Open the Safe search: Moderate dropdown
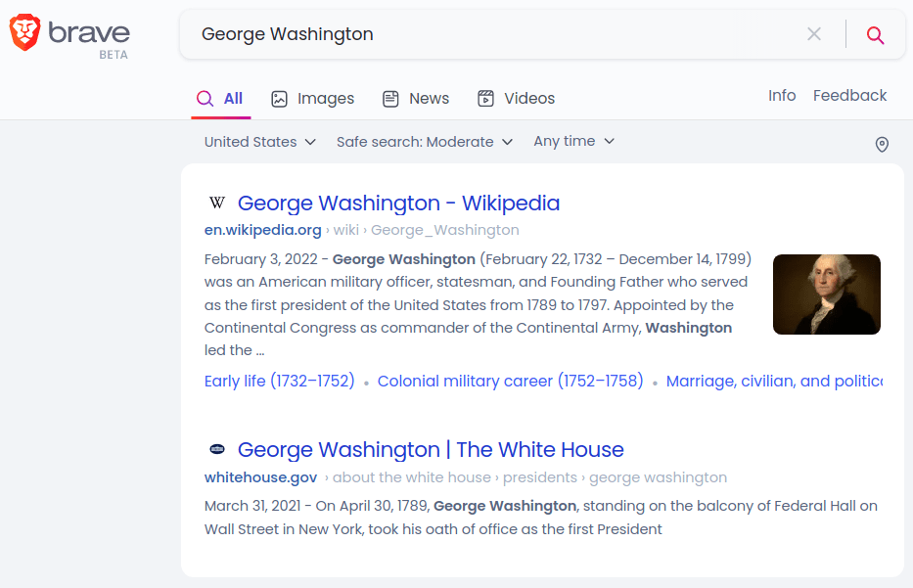 [425, 142]
